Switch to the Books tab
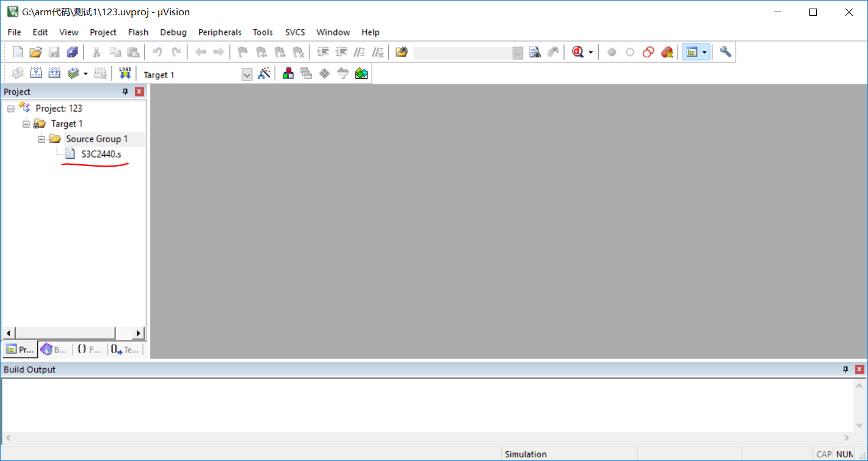 [x=54, y=349]
